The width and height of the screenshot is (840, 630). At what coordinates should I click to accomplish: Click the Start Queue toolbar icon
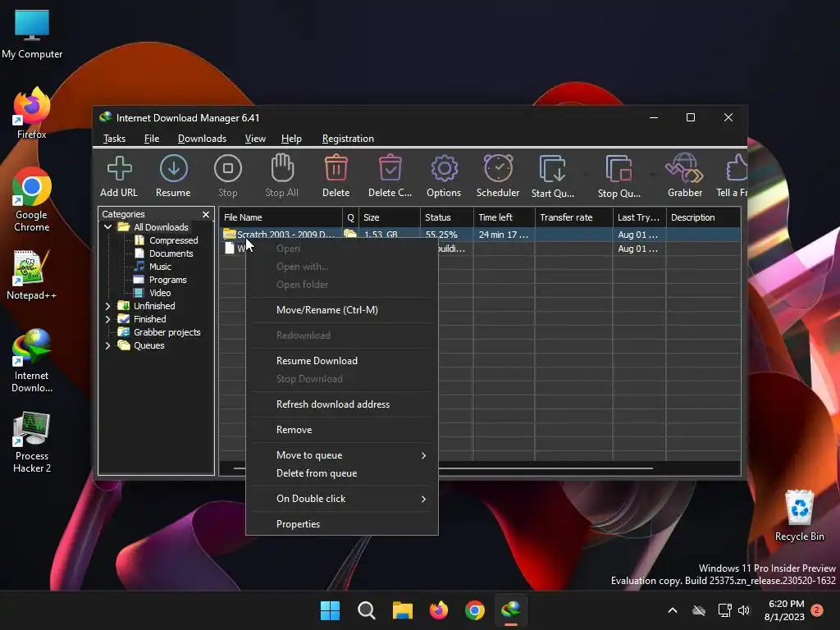(x=552, y=169)
